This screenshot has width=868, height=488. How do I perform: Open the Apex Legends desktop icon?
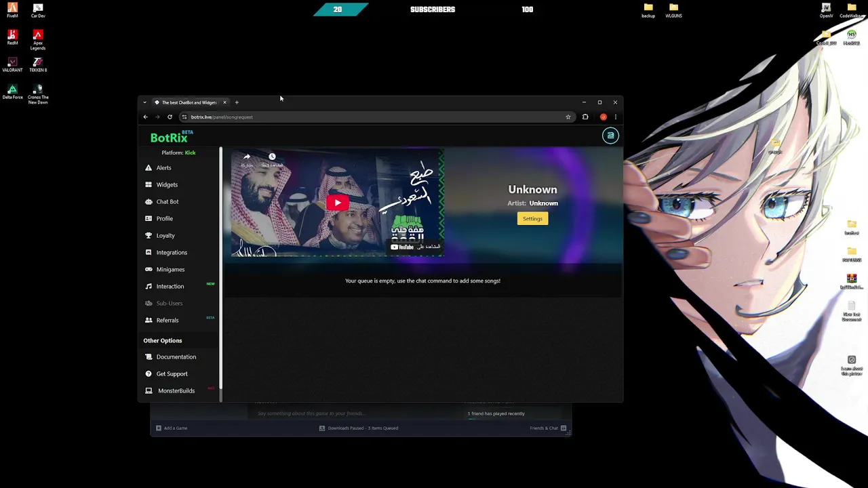pyautogui.click(x=38, y=40)
